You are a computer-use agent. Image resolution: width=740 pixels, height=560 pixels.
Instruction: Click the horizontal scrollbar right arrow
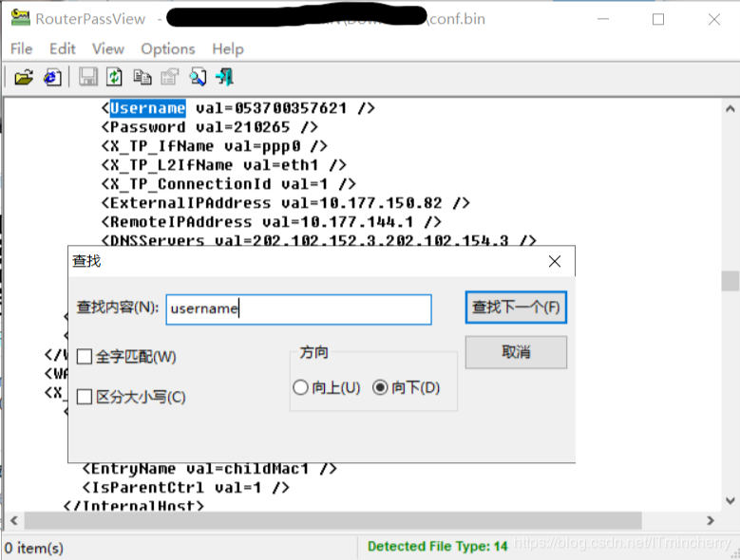click(x=711, y=520)
